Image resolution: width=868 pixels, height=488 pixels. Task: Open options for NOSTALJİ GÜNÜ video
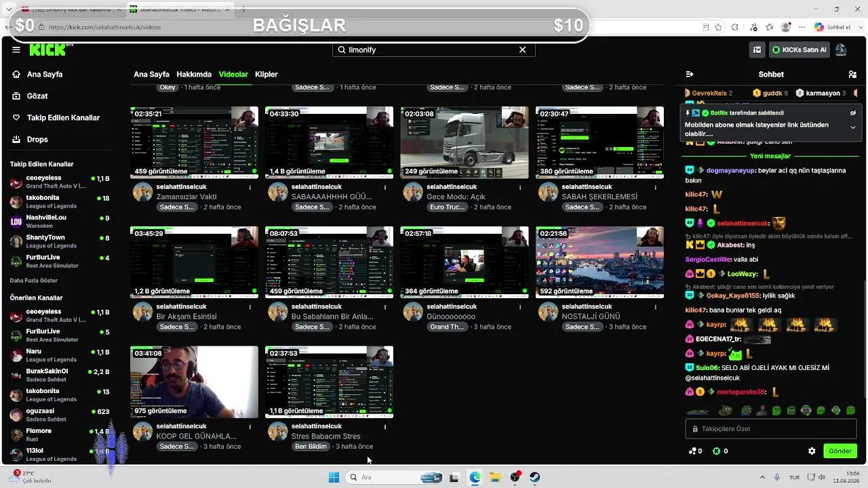[655, 307]
